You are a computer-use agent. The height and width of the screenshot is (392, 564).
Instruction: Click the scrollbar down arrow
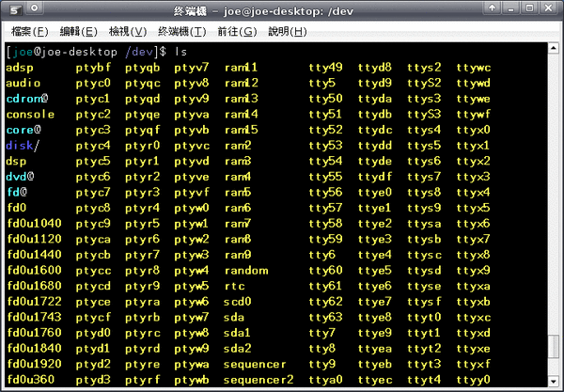[x=554, y=382]
